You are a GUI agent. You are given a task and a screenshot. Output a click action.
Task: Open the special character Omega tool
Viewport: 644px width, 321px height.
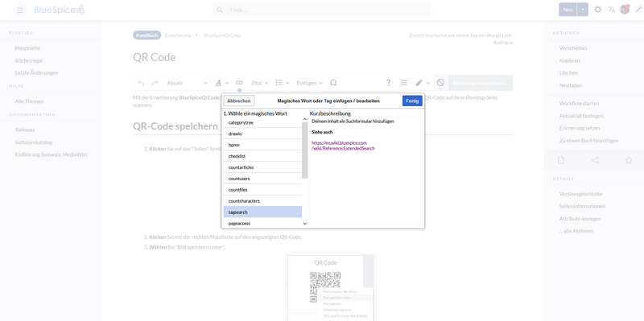point(333,83)
